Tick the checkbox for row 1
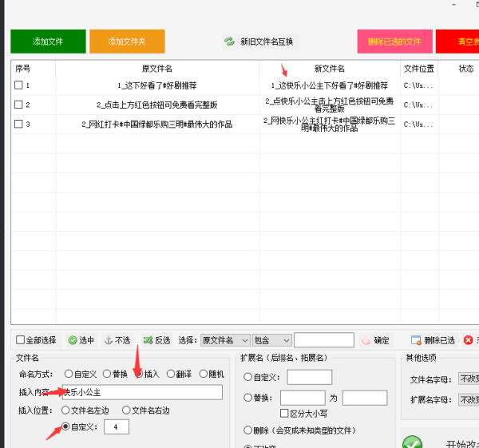 pos(18,85)
